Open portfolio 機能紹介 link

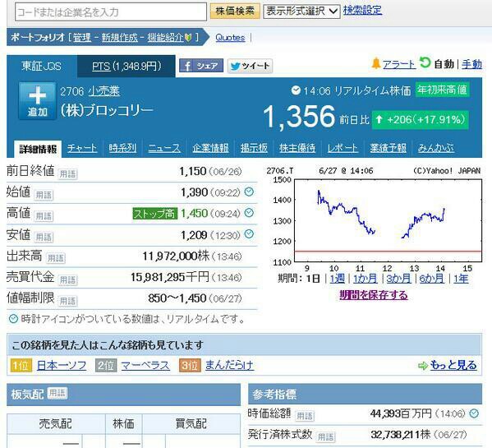(x=165, y=37)
